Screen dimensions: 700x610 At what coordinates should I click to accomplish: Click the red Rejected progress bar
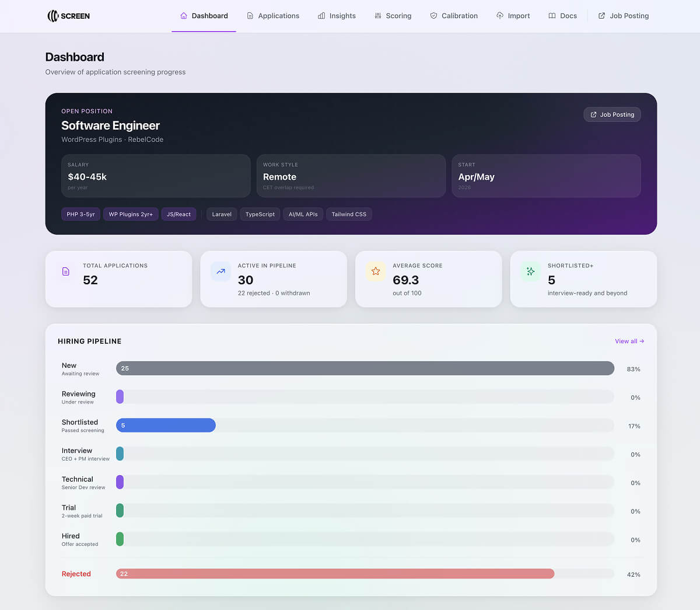pos(335,574)
